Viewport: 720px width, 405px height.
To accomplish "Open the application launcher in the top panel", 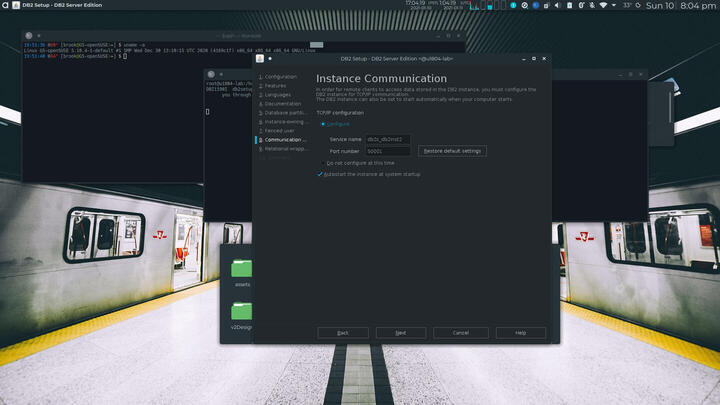I will click(x=5, y=5).
